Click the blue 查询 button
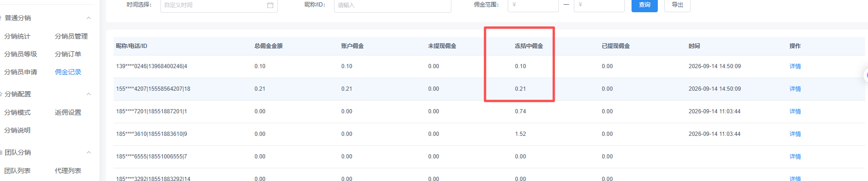The image size is (868, 181). [x=645, y=5]
